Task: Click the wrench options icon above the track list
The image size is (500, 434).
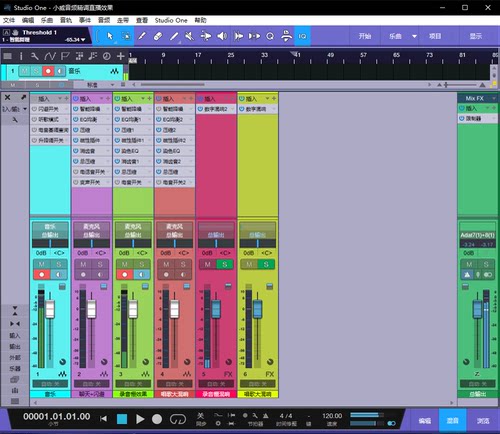Action: click(x=34, y=56)
